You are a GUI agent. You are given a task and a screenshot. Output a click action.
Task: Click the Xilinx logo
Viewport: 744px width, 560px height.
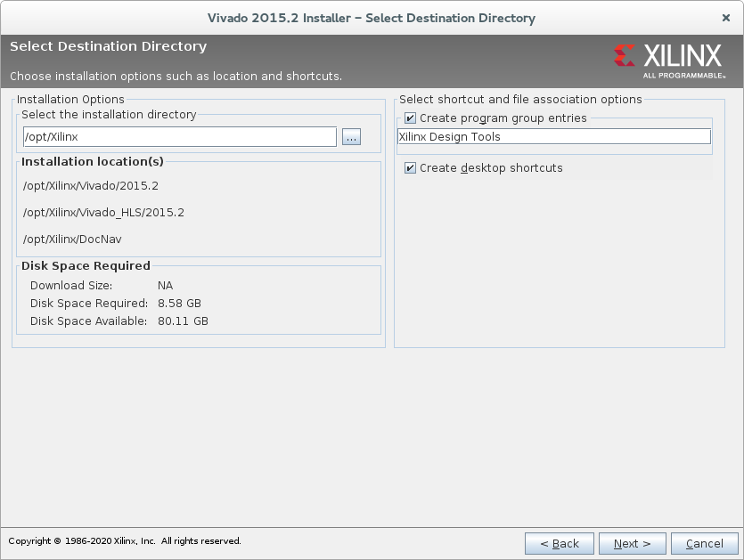tap(669, 61)
